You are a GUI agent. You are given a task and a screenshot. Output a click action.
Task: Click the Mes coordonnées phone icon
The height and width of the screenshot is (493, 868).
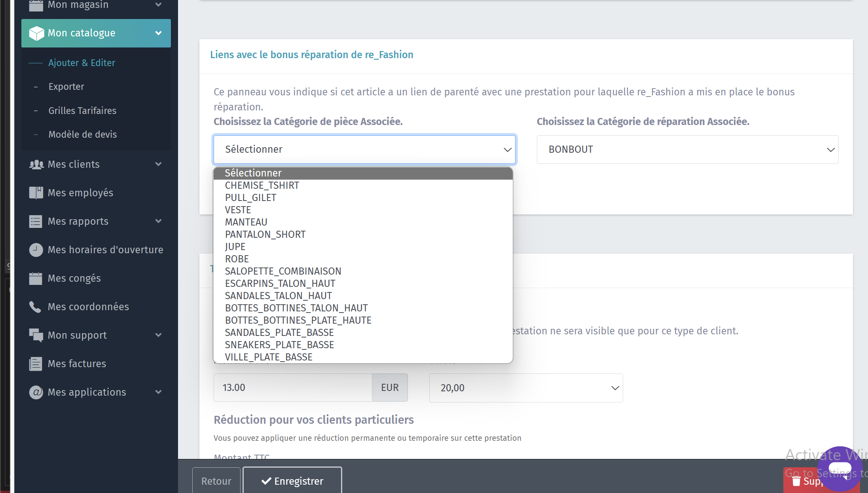(35, 307)
